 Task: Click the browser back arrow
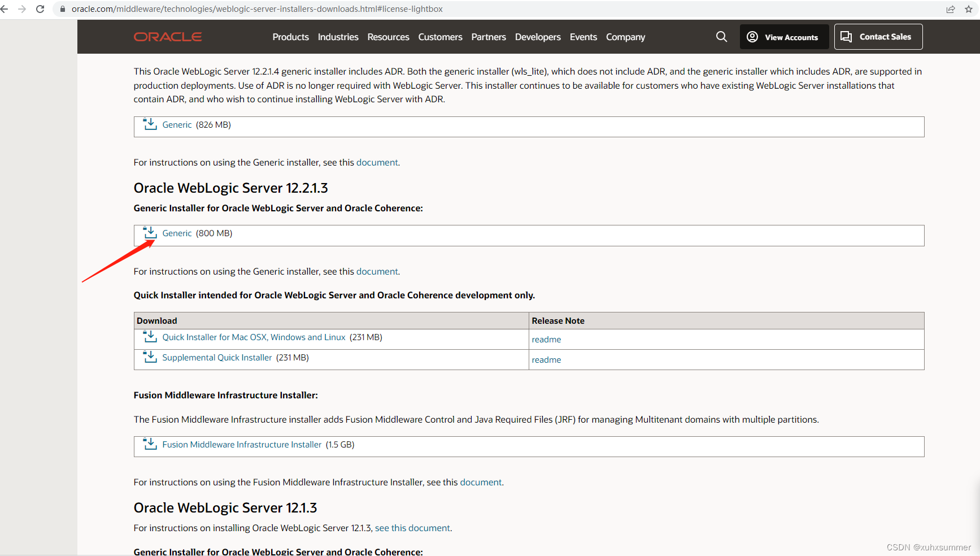[5, 9]
